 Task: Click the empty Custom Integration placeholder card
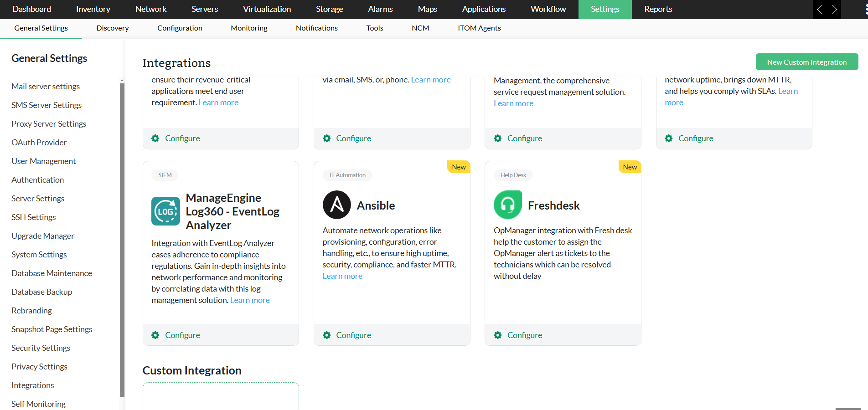221,396
